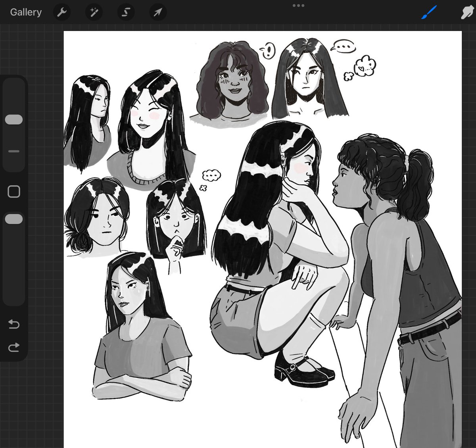Tap the Modify square button in sidebar
Image resolution: width=476 pixels, height=448 pixels.
[14, 192]
